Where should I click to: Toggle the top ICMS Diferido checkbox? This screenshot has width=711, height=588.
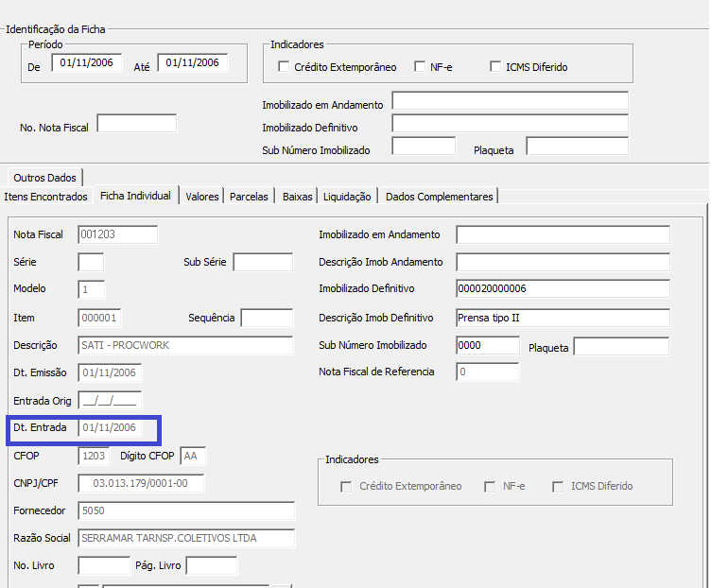[495, 67]
